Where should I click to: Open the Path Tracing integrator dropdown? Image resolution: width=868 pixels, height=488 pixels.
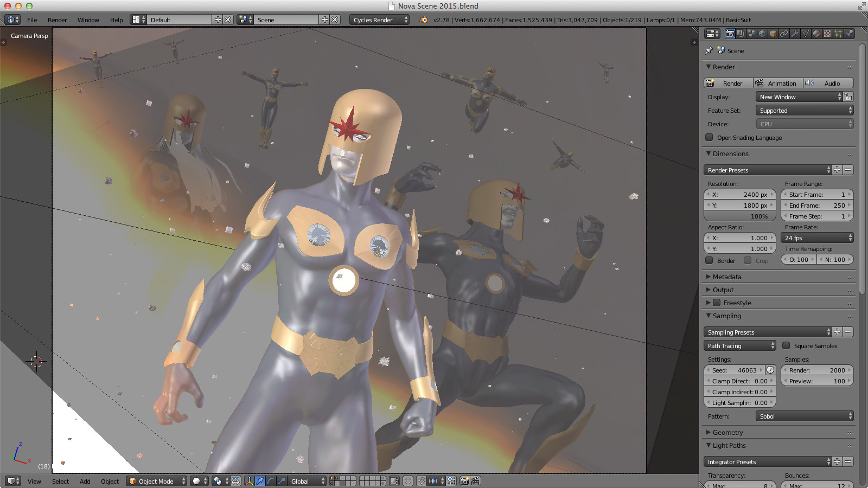pos(741,345)
